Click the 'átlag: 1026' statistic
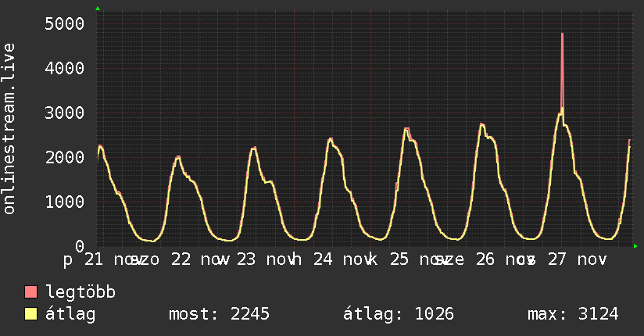Image resolution: width=644 pixels, height=336 pixels. tap(398, 314)
